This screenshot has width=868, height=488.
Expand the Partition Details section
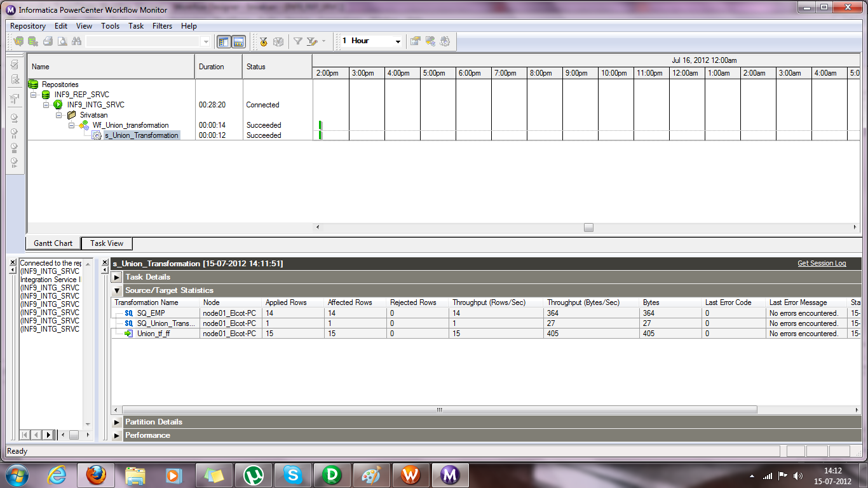click(116, 421)
